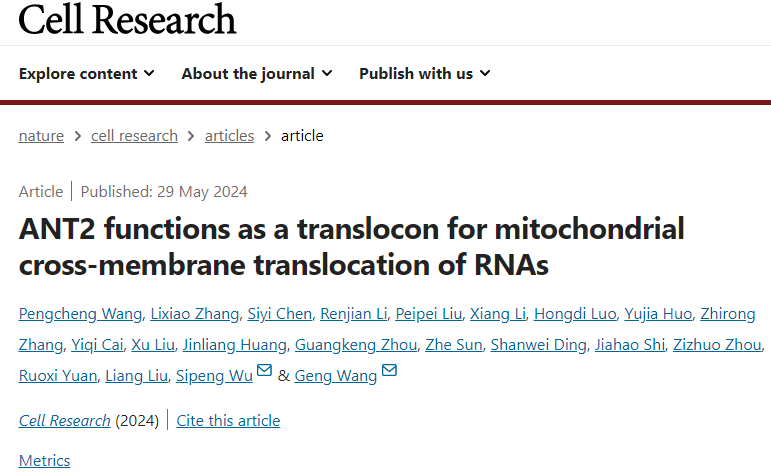Viewport: 771px width, 474px height.
Task: Open the About the journal dropdown
Action: pyautogui.click(x=256, y=73)
